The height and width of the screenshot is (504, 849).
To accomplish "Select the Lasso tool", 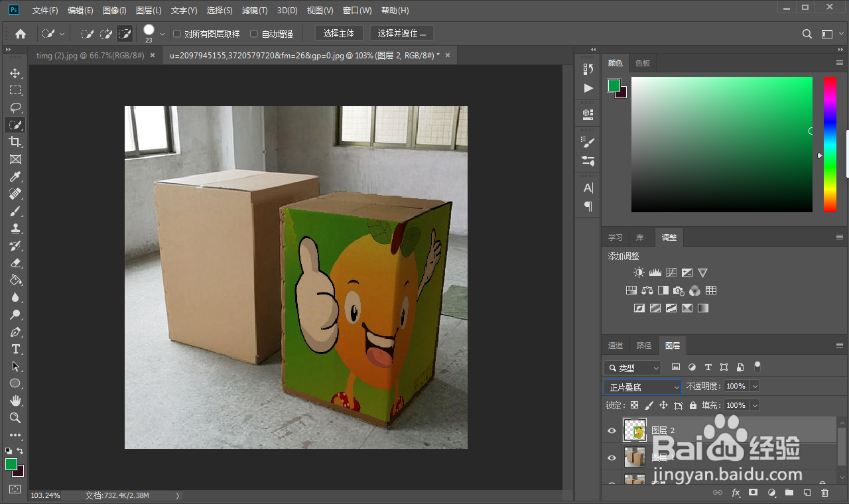I will click(15, 107).
